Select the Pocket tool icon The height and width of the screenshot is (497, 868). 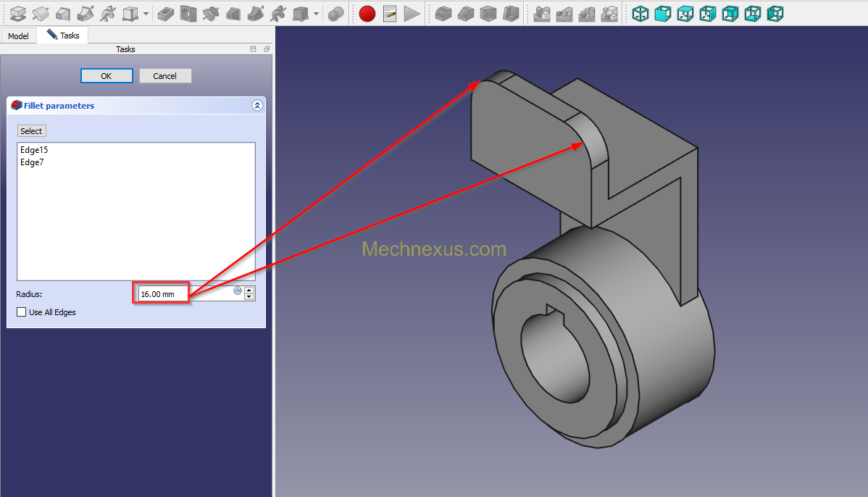tap(165, 13)
